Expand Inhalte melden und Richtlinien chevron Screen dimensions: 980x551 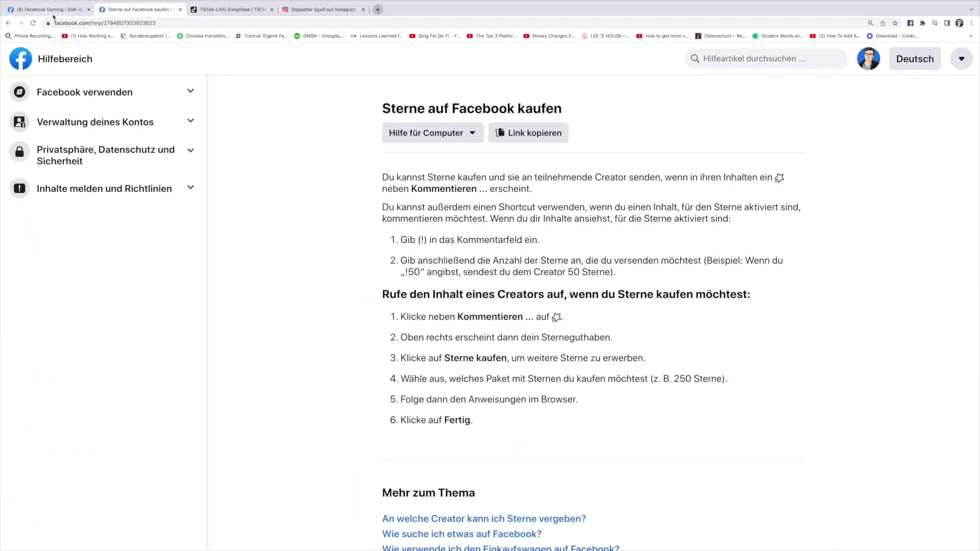coord(190,187)
